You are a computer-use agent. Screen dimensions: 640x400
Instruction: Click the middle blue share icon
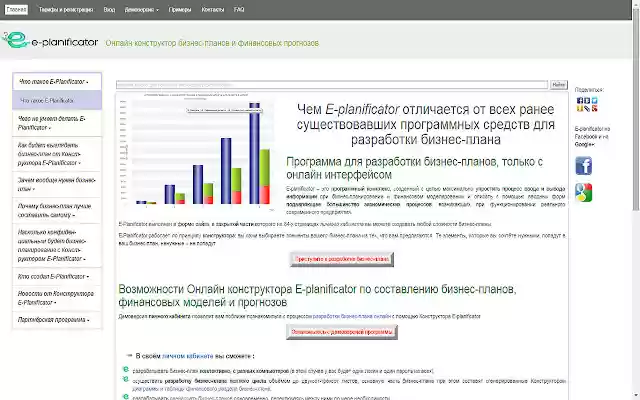tap(587, 101)
